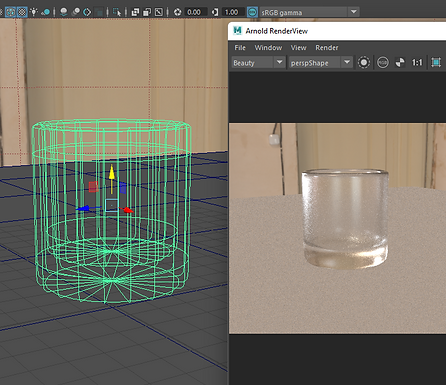Toggle smooth shade all in viewport toolbar
The image size is (446, 385).
click(x=10, y=12)
